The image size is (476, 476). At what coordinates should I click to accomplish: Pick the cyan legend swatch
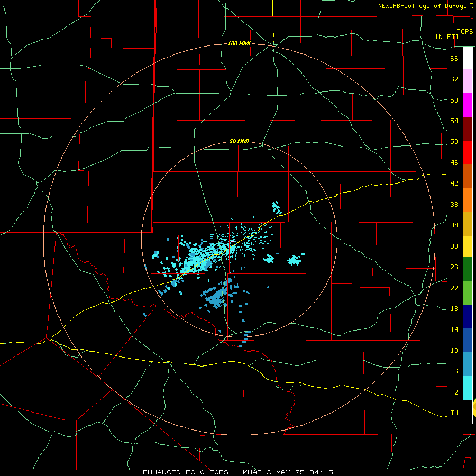coord(467,388)
